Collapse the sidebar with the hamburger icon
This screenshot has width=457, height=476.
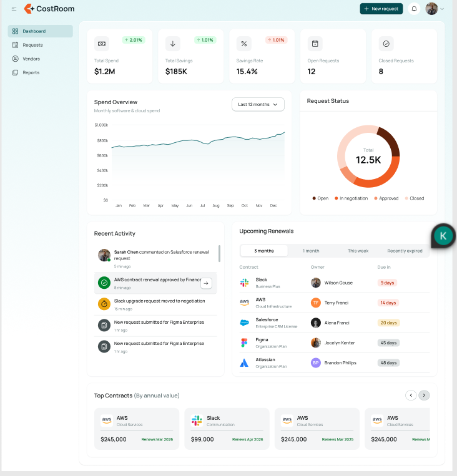[14, 9]
